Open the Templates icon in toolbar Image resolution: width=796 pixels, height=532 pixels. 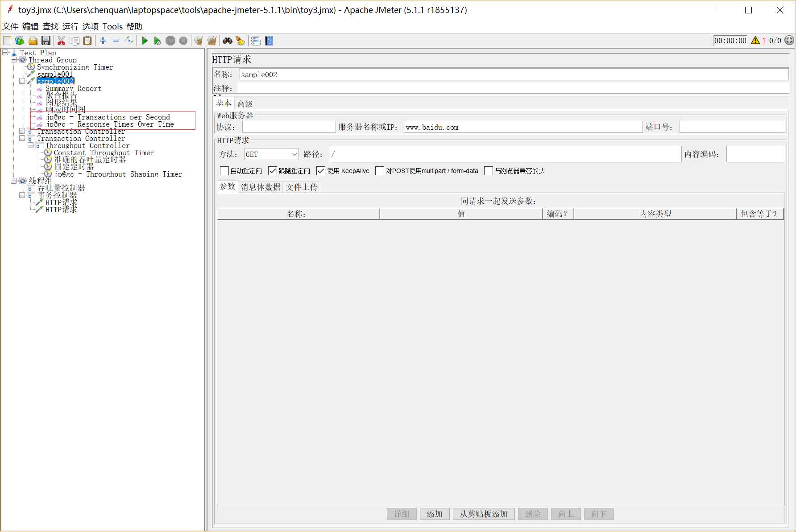click(x=20, y=41)
